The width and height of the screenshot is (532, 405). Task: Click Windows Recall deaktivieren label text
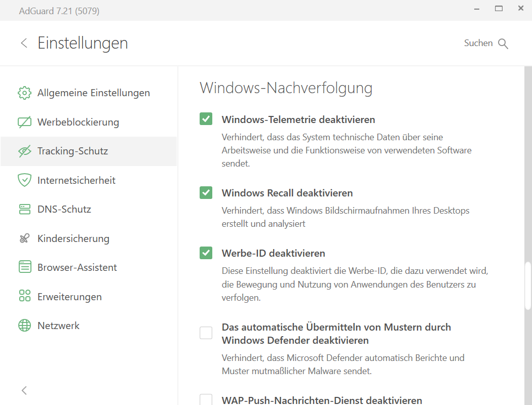pyautogui.click(x=287, y=193)
